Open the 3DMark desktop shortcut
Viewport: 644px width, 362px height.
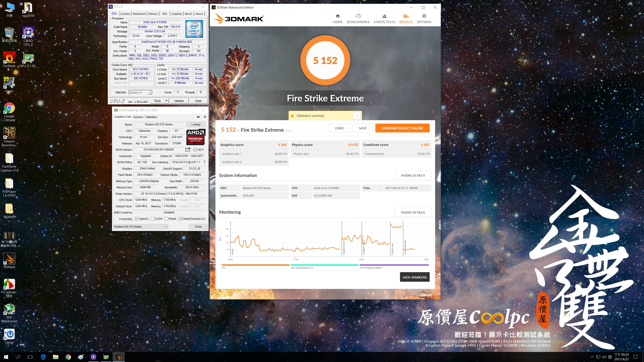(9, 261)
